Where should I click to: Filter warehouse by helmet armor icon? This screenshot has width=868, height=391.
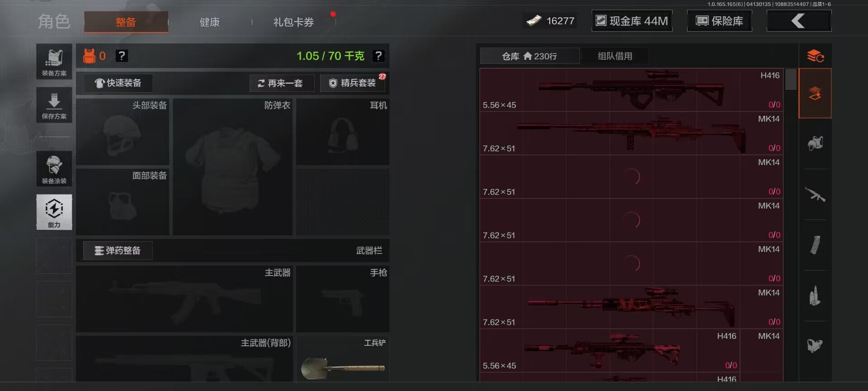[x=815, y=144]
